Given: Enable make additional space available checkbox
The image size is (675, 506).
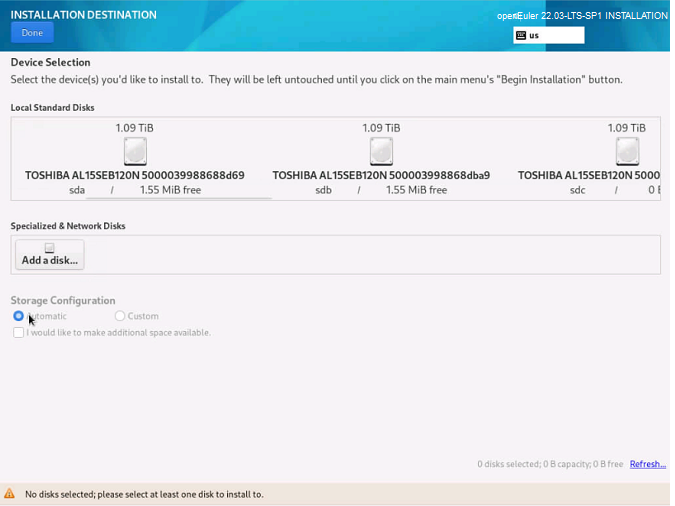Looking at the screenshot, I should click(x=19, y=332).
